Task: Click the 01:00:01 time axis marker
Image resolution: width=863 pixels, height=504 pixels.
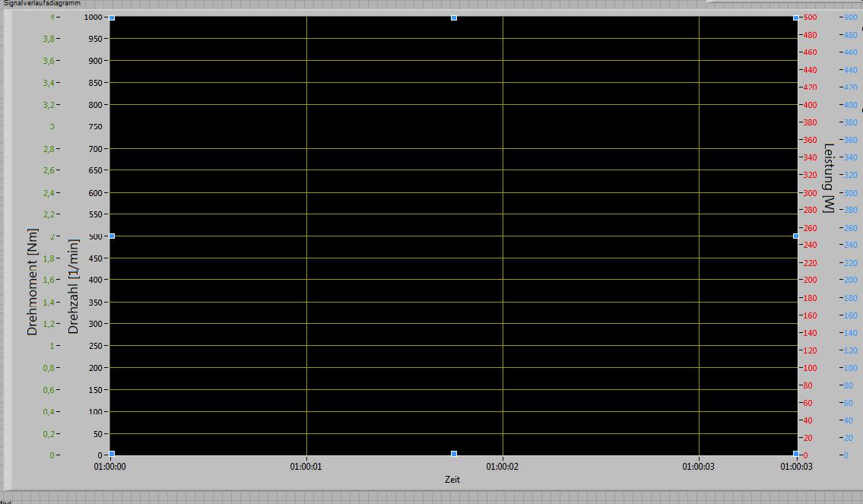Action: tap(306, 467)
